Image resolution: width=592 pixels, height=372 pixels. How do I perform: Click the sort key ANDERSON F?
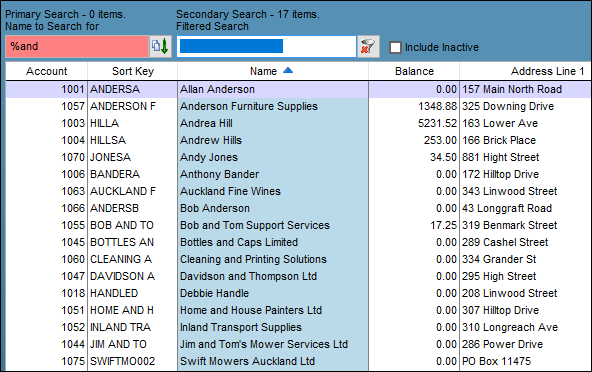(123, 106)
